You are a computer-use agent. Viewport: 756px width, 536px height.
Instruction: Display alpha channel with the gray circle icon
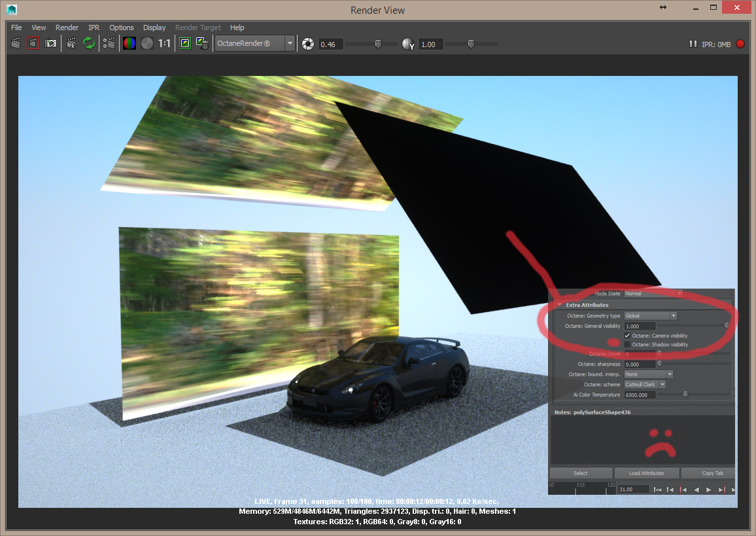[147, 43]
